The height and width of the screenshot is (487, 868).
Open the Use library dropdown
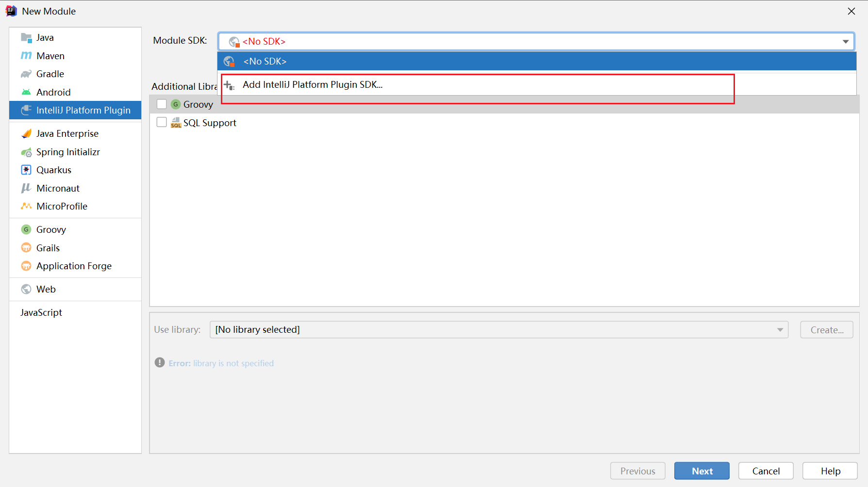click(779, 329)
